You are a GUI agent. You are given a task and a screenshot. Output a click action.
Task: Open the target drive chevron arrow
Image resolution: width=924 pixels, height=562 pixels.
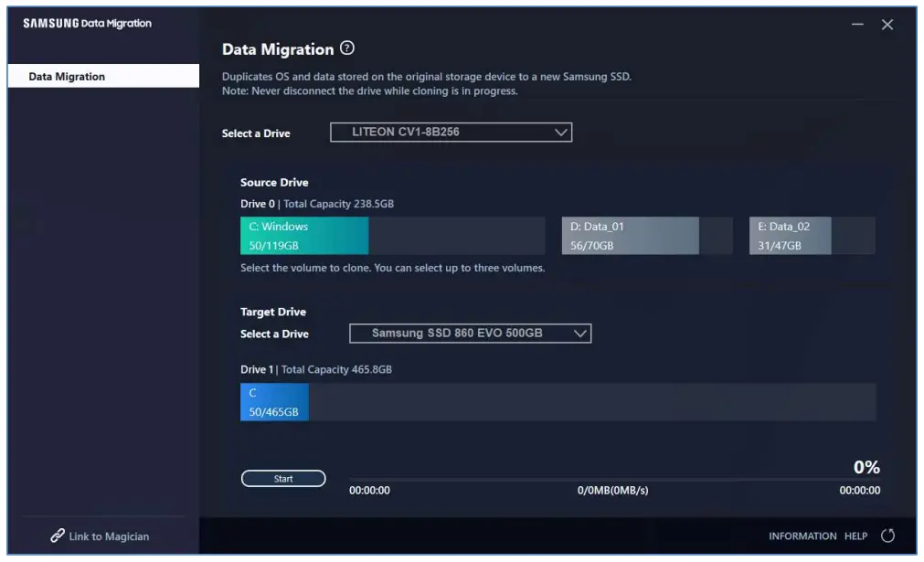click(579, 333)
